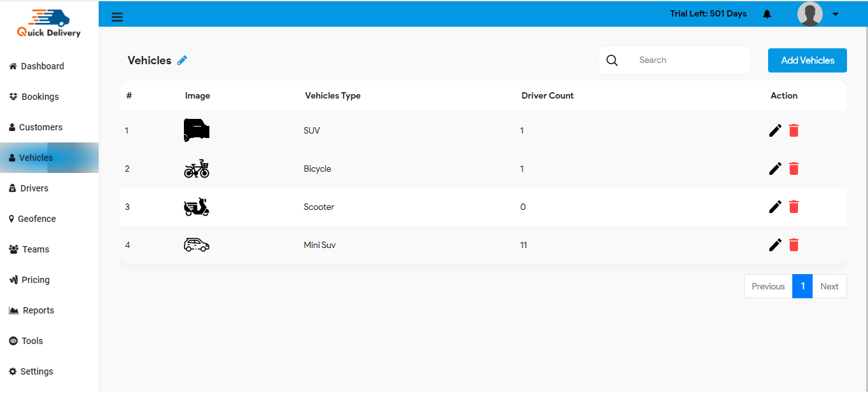The image size is (868, 393).
Task: Click the Drivers sidebar icon
Action: click(x=11, y=188)
